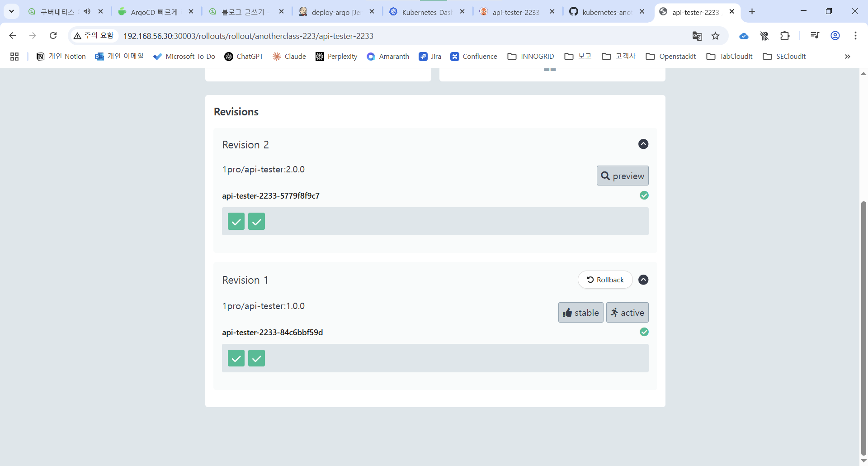Click image text 1pro/api-tester:2.0.0
This screenshot has width=868, height=466.
(264, 169)
